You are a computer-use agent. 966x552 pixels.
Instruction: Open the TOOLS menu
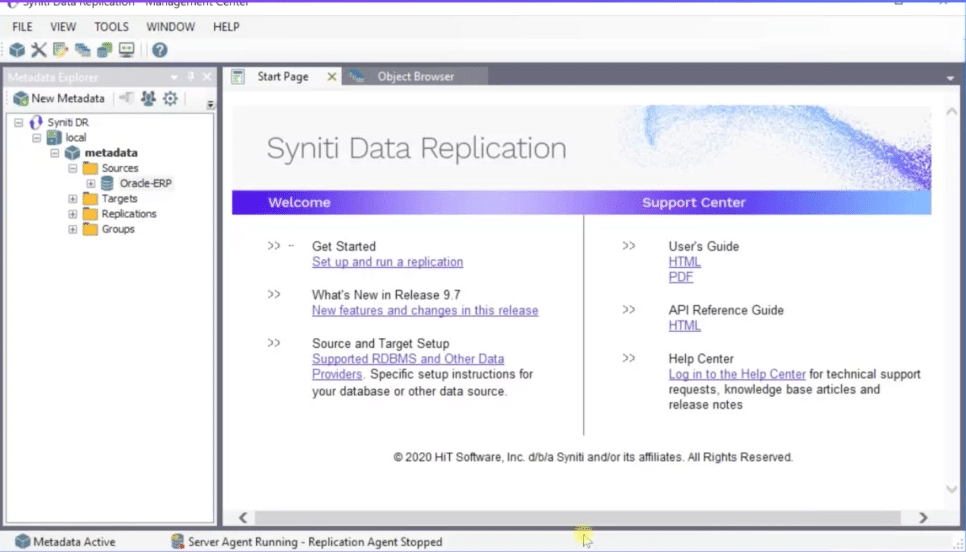(112, 26)
